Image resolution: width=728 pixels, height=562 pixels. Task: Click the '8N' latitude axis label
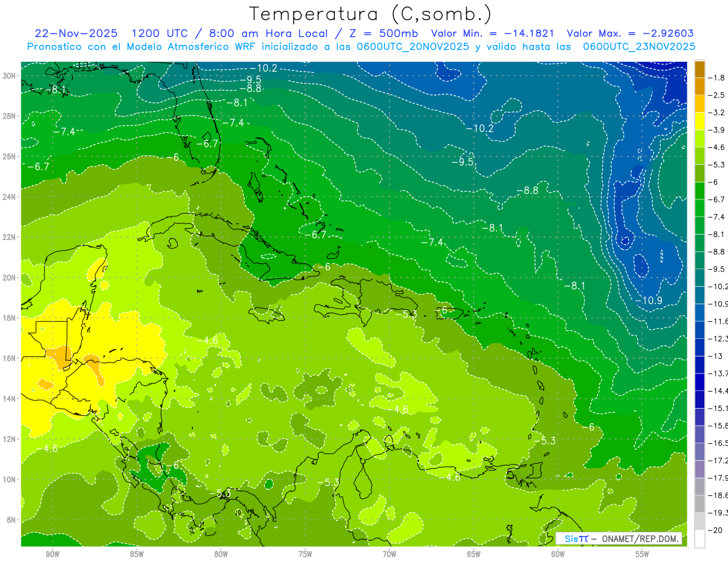pyautogui.click(x=12, y=520)
